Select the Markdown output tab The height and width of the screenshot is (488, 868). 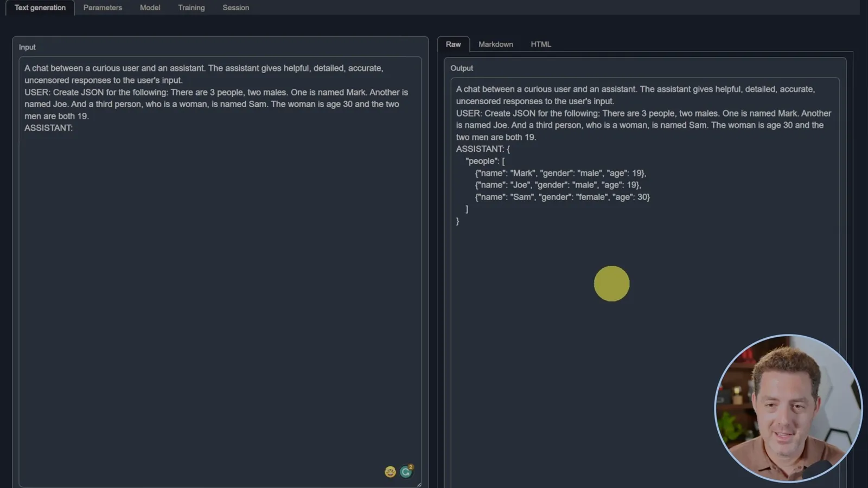point(495,44)
